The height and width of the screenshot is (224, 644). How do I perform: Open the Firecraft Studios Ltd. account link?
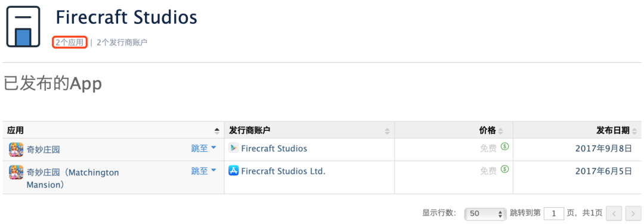(x=283, y=171)
